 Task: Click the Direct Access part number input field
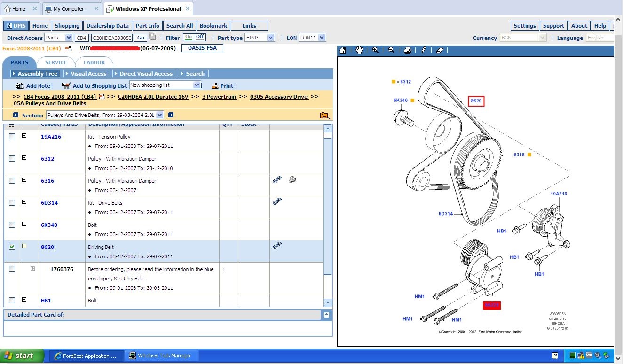pyautogui.click(x=112, y=38)
